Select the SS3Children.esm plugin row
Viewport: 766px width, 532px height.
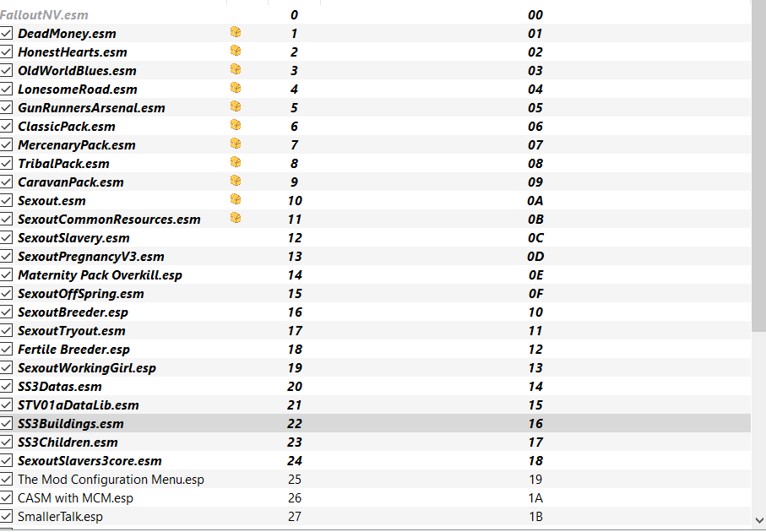375,442
